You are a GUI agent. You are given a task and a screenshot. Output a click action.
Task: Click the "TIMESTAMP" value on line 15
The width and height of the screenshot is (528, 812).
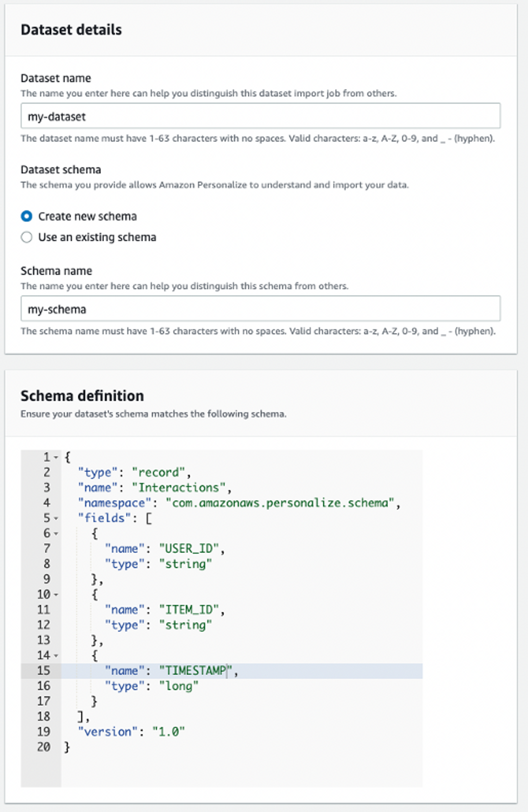click(196, 671)
